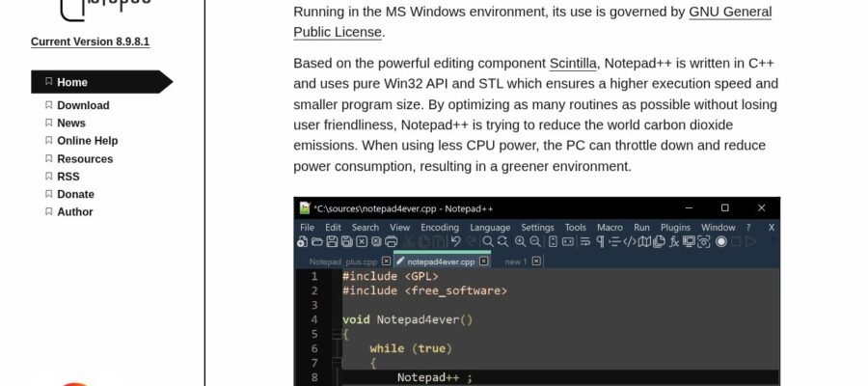Open the News sidebar link
This screenshot has width=868, height=386.
pos(71,123)
